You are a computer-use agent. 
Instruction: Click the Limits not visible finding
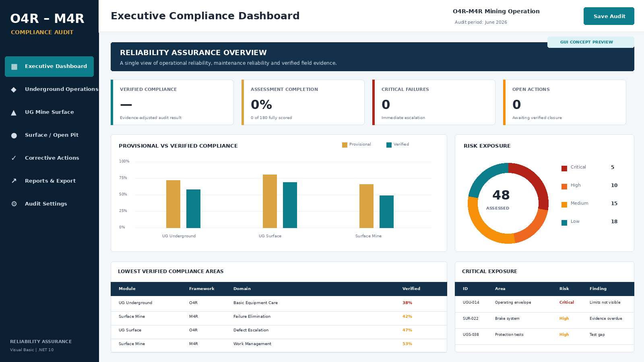605,302
